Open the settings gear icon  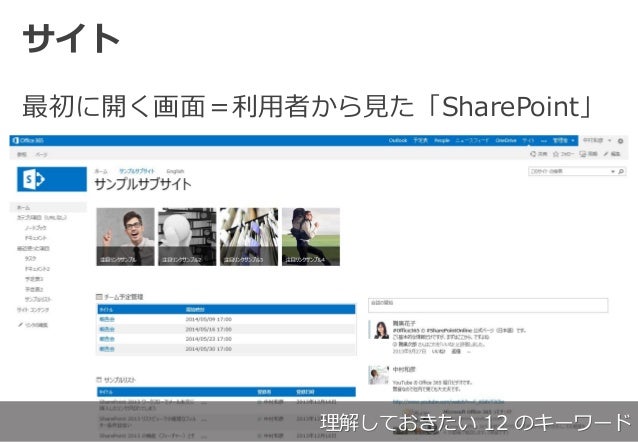(x=621, y=141)
